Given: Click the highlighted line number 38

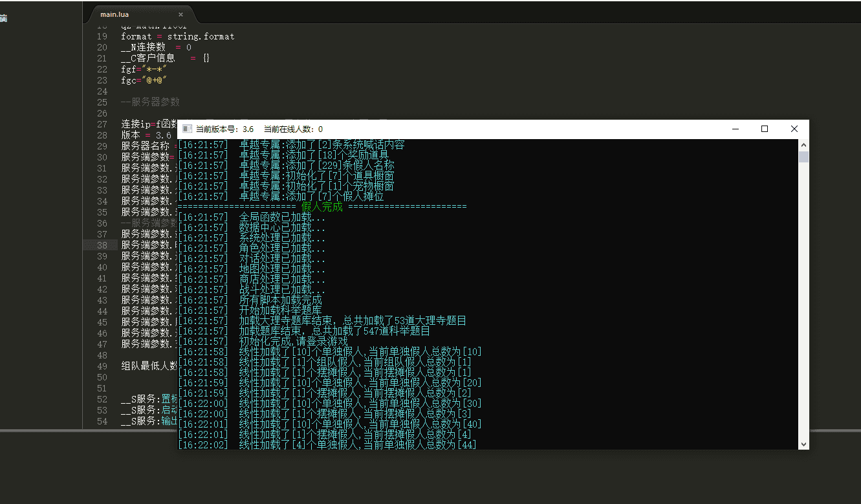Looking at the screenshot, I should (102, 245).
